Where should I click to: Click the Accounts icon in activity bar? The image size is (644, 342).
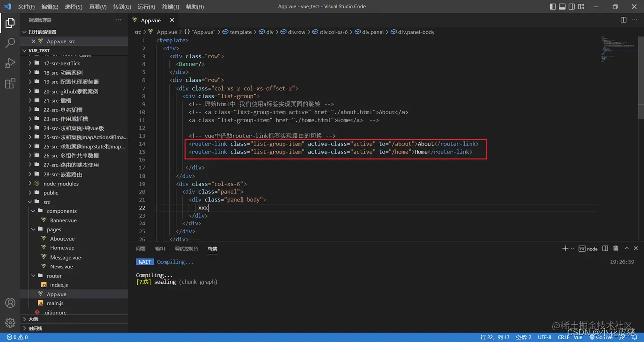pos(10,303)
